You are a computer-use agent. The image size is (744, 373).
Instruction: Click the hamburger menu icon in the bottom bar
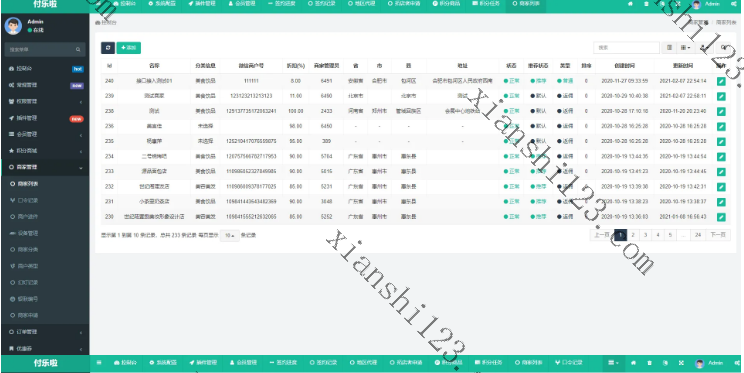pyautogui.click(x=99, y=363)
